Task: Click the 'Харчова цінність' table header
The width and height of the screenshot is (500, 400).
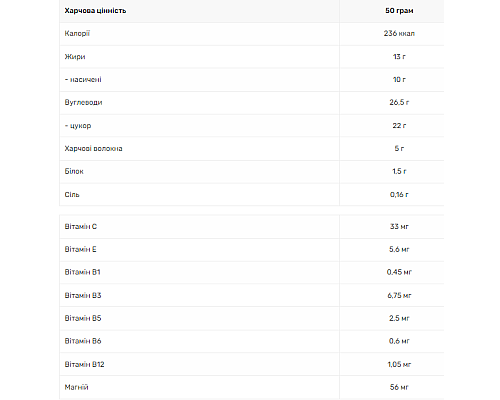Action: [x=95, y=11]
